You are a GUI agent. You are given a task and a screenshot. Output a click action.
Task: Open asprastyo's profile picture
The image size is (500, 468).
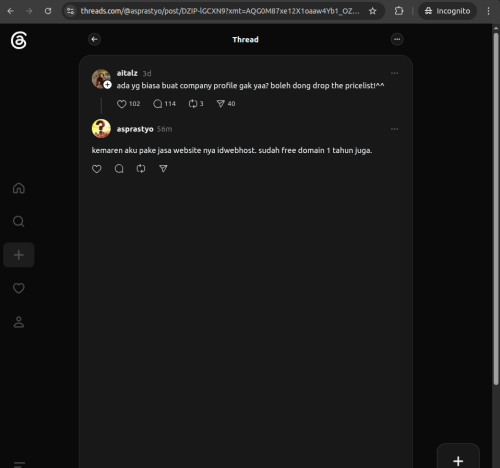(101, 129)
